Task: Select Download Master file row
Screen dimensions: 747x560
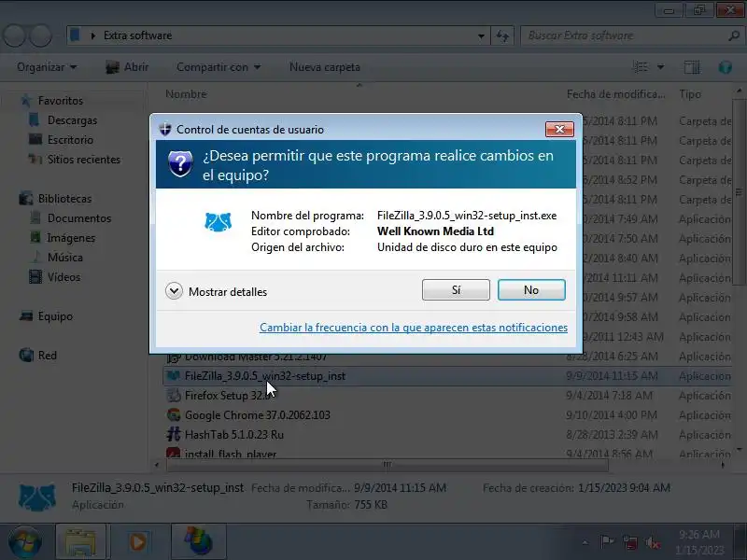Action: [447, 357]
